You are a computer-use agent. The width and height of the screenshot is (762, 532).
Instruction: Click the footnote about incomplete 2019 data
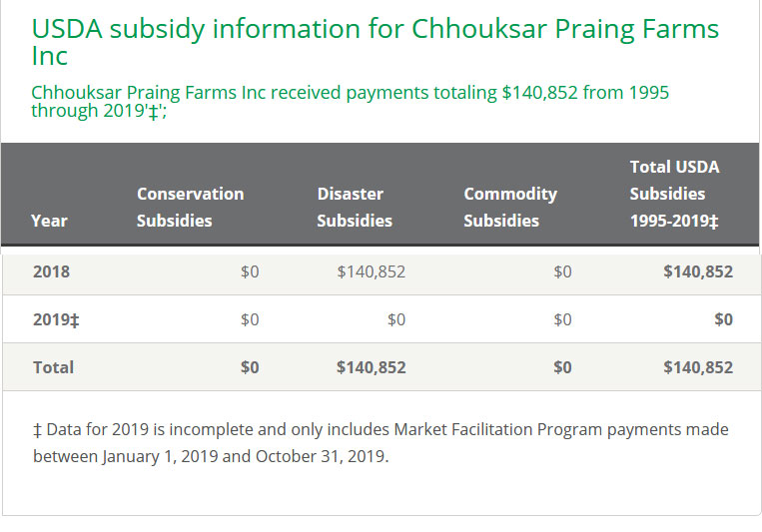381,443
